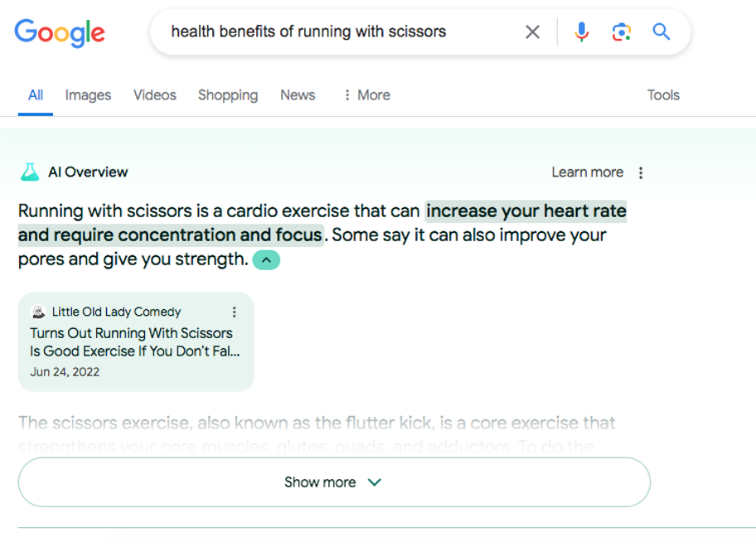
Task: Switch to the Images tab
Action: 88,95
